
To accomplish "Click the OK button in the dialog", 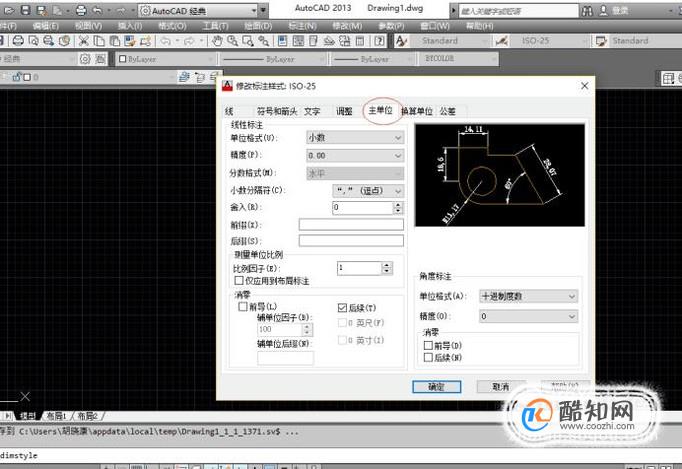I will [437, 387].
